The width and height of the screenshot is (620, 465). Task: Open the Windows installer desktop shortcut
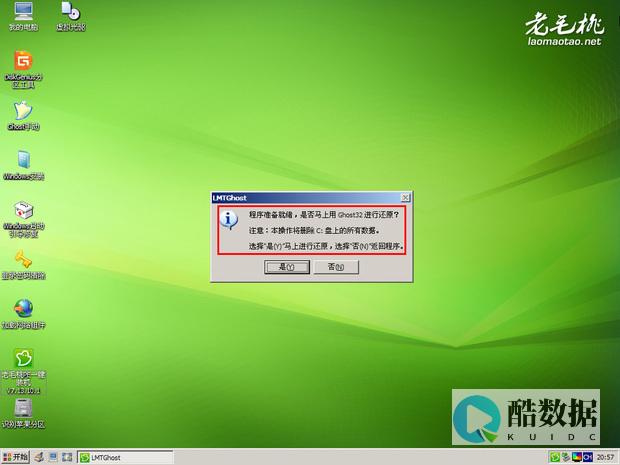23,165
